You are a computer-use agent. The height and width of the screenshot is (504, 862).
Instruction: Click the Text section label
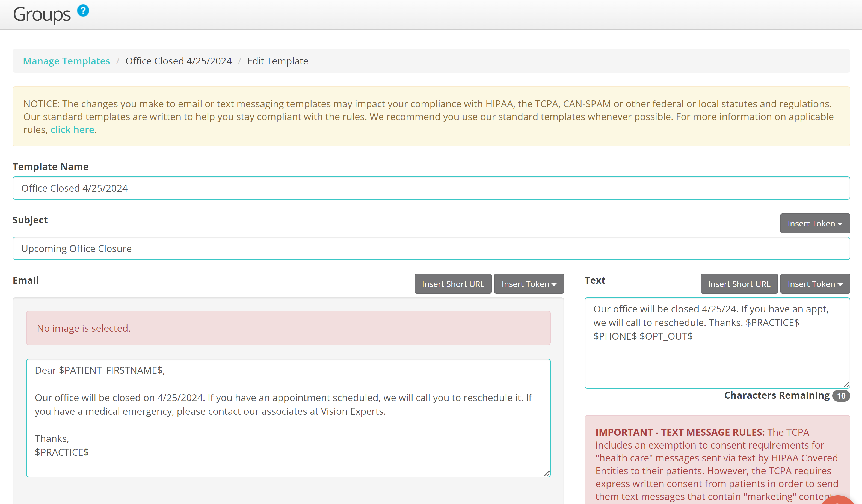click(595, 280)
